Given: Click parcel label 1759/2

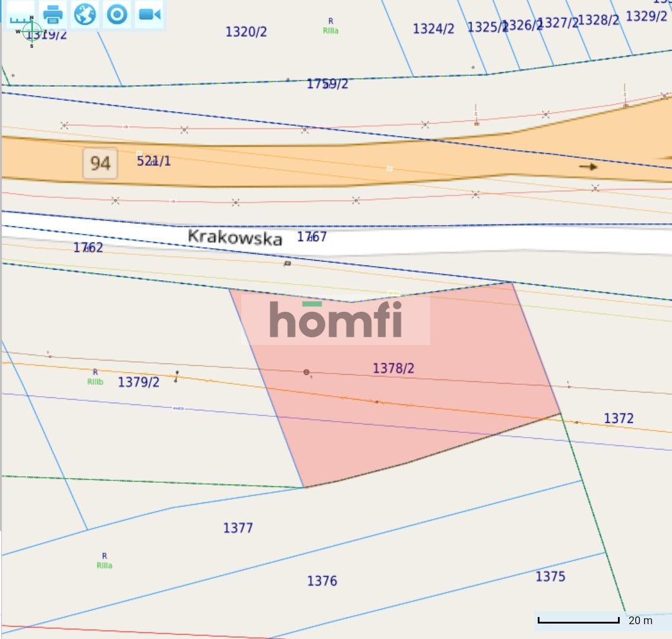Looking at the screenshot, I should coord(328,84).
